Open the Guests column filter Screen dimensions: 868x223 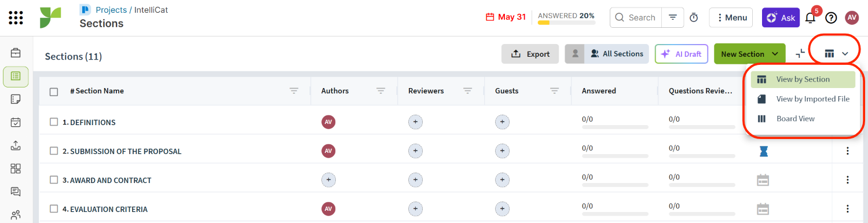coord(555,91)
